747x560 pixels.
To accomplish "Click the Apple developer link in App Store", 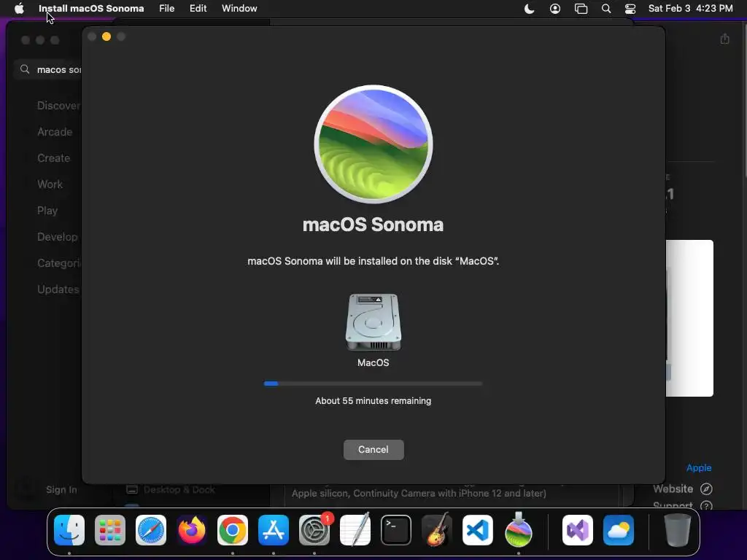I will pyautogui.click(x=699, y=467).
